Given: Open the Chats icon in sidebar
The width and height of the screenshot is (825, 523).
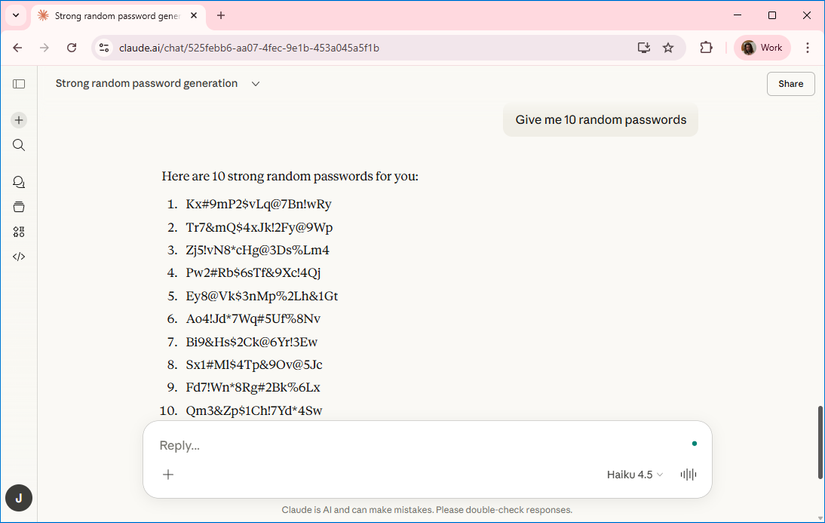Looking at the screenshot, I should click(x=19, y=182).
